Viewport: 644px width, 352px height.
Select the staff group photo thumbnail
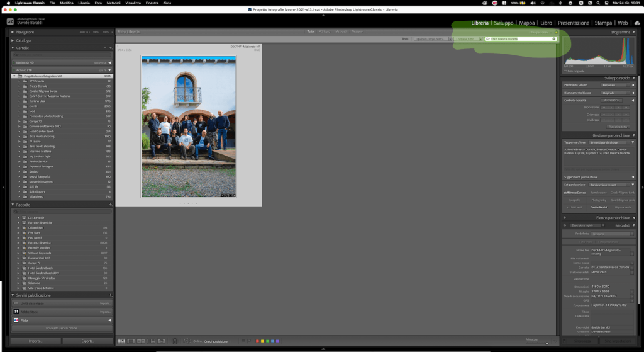point(189,127)
